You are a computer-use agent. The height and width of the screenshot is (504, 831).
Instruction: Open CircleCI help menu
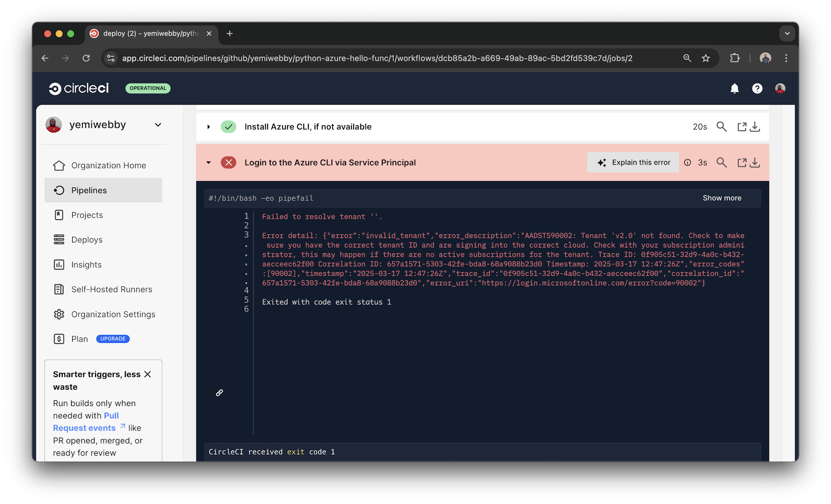(757, 88)
